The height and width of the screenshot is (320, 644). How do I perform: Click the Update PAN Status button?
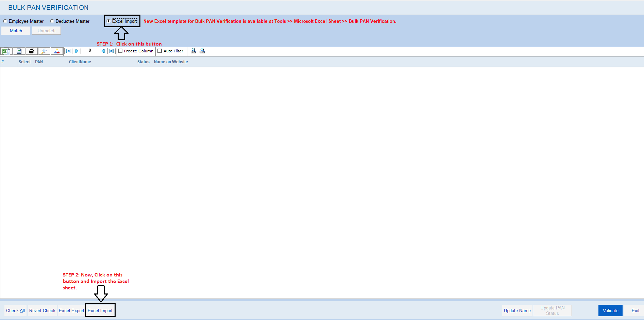(553, 310)
